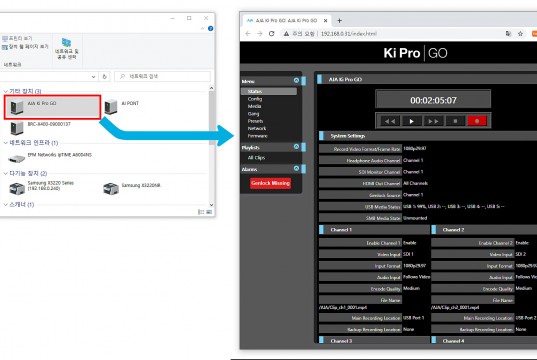Switch Explorer to details view icon
537x360 pixels.
(x=201, y=212)
